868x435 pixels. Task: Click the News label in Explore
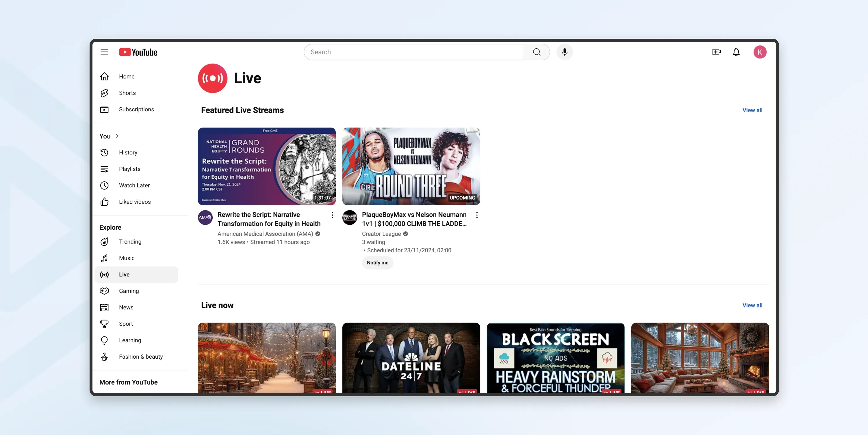(126, 307)
